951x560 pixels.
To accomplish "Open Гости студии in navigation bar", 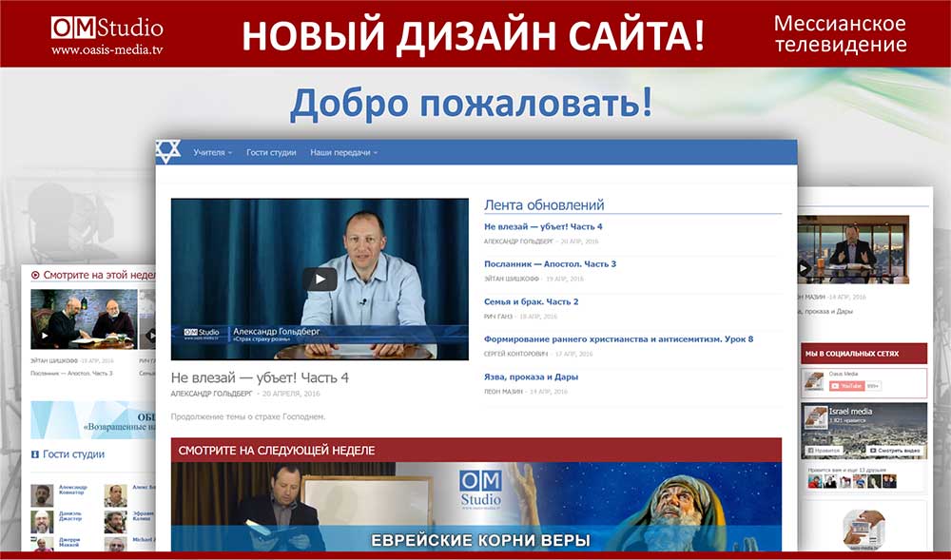I will coord(271,152).
